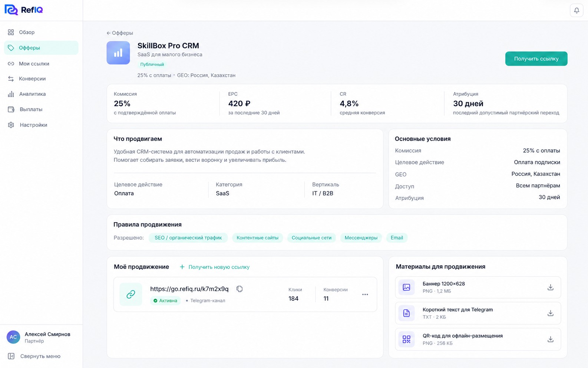Screen dimensions: 588x368
Task: Open Конверсии page
Action: (x=41, y=79)
